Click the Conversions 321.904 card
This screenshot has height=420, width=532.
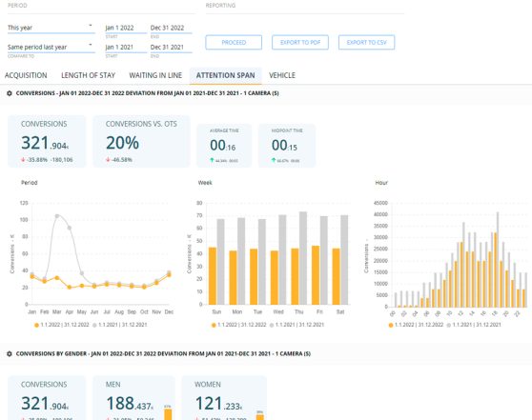click(47, 141)
